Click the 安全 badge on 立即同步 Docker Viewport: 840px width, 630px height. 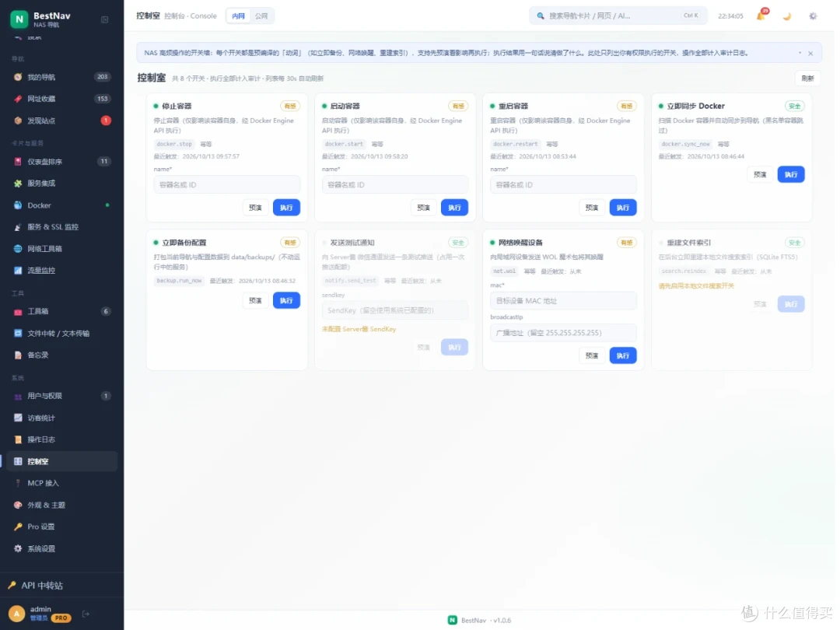[x=794, y=106]
